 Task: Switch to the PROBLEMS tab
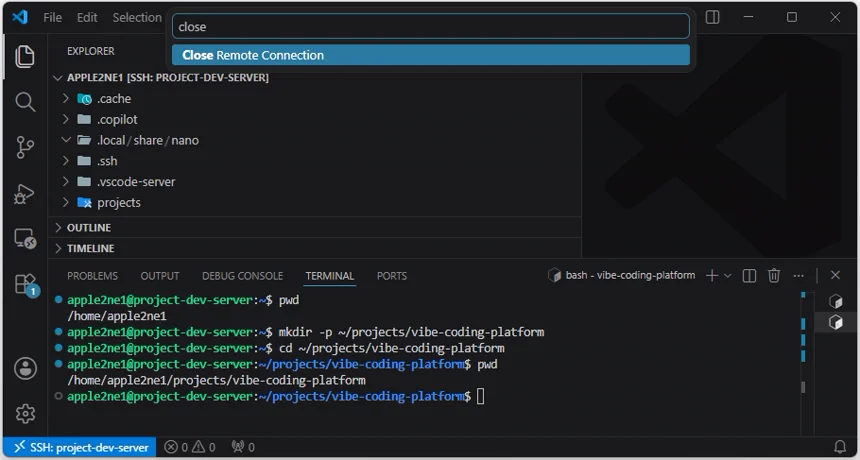coord(92,276)
